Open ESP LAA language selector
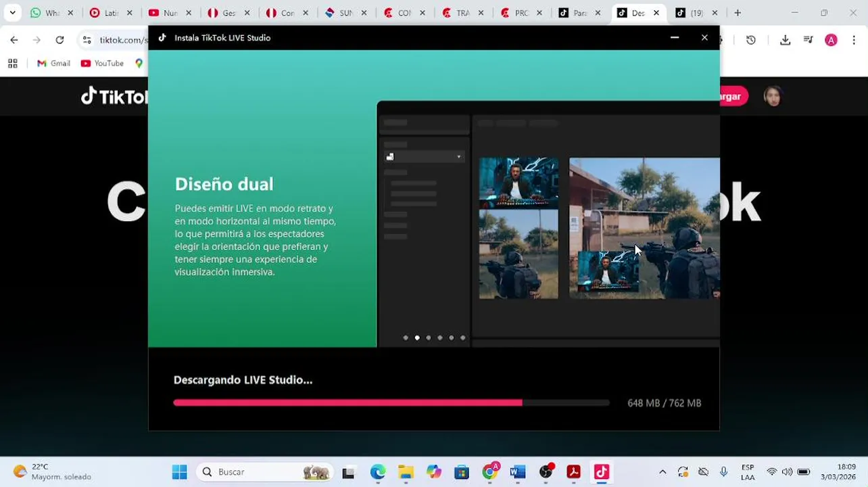The image size is (868, 487). 748,472
